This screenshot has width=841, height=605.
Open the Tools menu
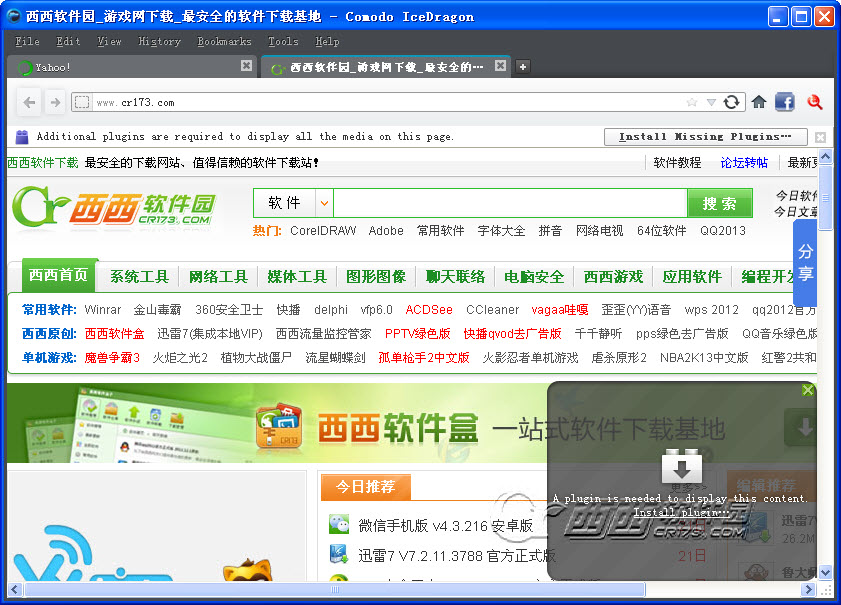[283, 41]
